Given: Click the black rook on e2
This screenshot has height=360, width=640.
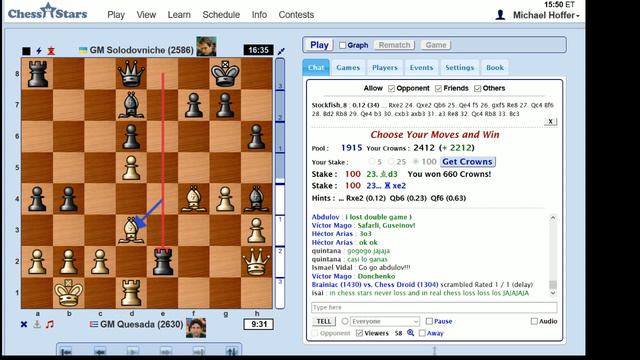Looking at the screenshot, I should coord(162,261).
